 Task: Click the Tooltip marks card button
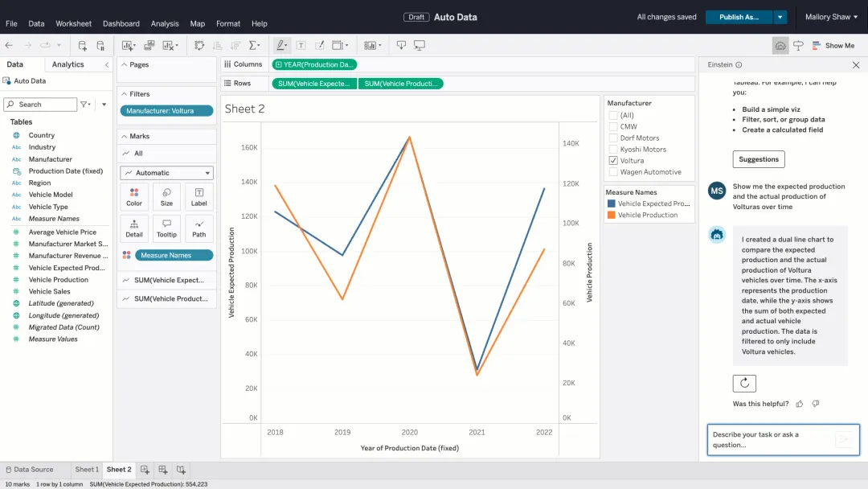(x=166, y=228)
